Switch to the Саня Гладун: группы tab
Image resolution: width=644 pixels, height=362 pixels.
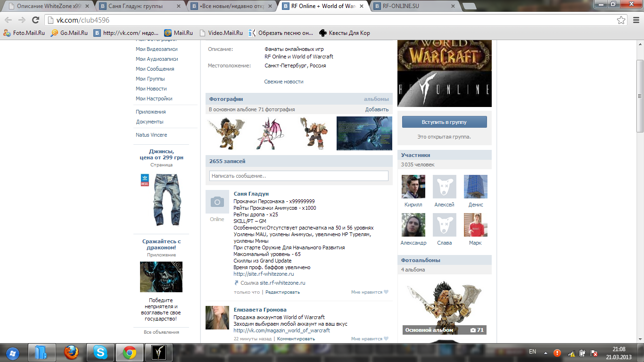pos(139,6)
